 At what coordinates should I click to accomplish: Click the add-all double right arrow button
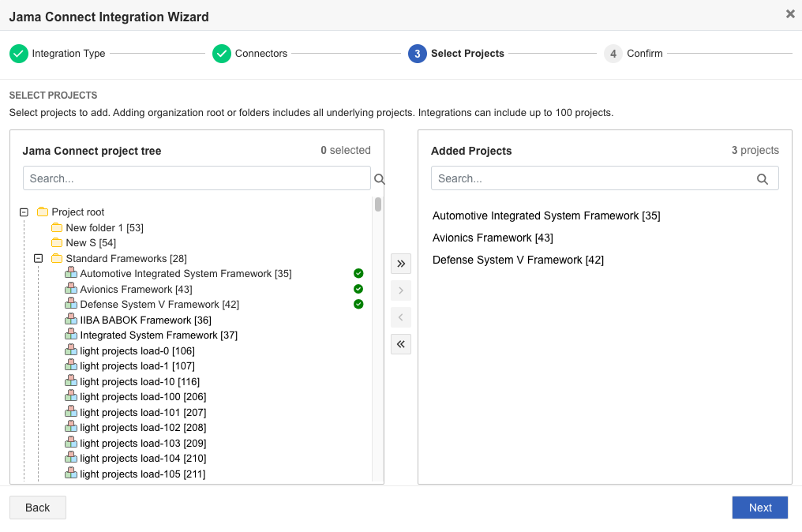click(x=401, y=264)
